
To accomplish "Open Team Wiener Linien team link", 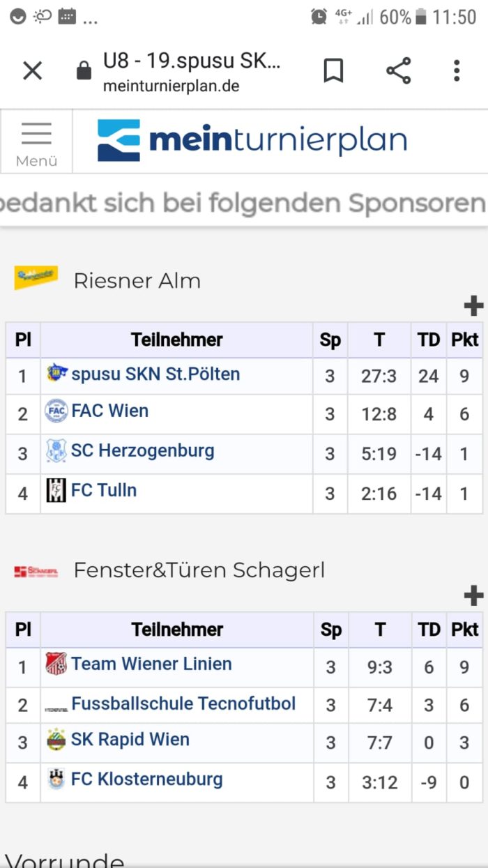I will tap(151, 664).
